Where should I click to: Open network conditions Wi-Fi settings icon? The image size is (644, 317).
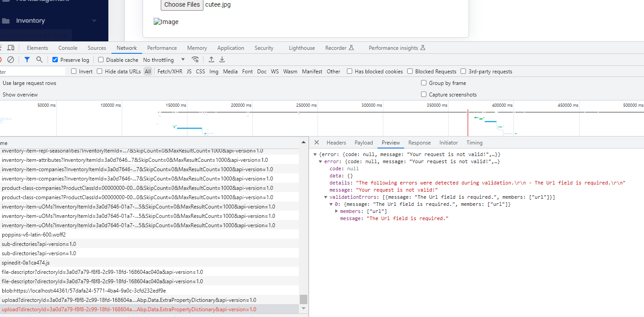pos(195,60)
